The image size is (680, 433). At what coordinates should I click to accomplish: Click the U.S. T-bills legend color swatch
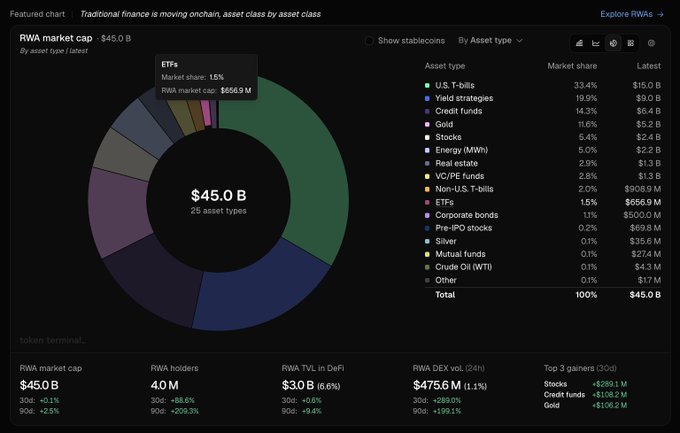click(x=427, y=85)
